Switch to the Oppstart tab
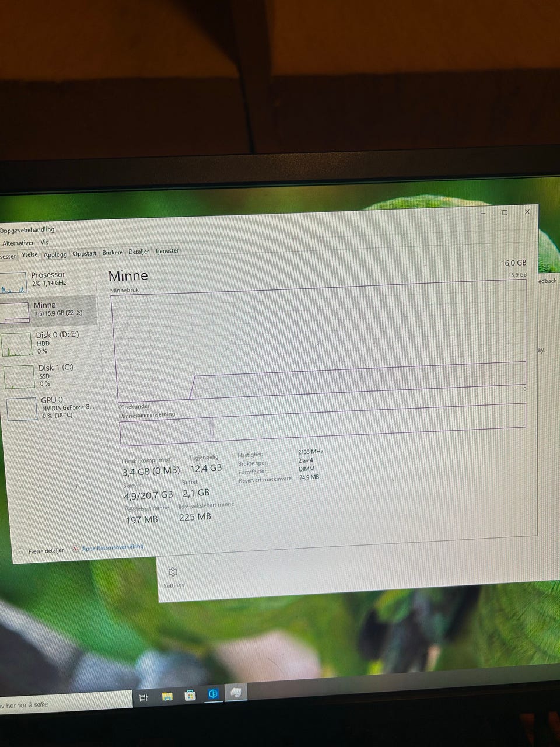This screenshot has width=560, height=747. tap(85, 253)
